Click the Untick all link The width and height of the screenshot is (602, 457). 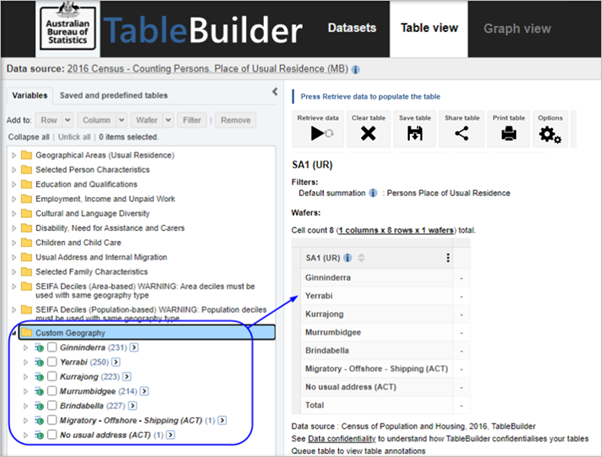[x=74, y=137]
